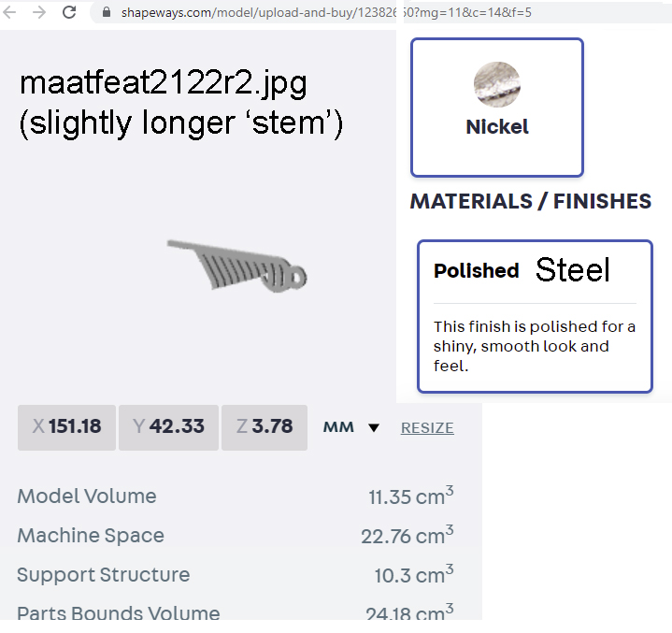
Task: Click the Parts Bounds Volume row
Action: pos(236,612)
